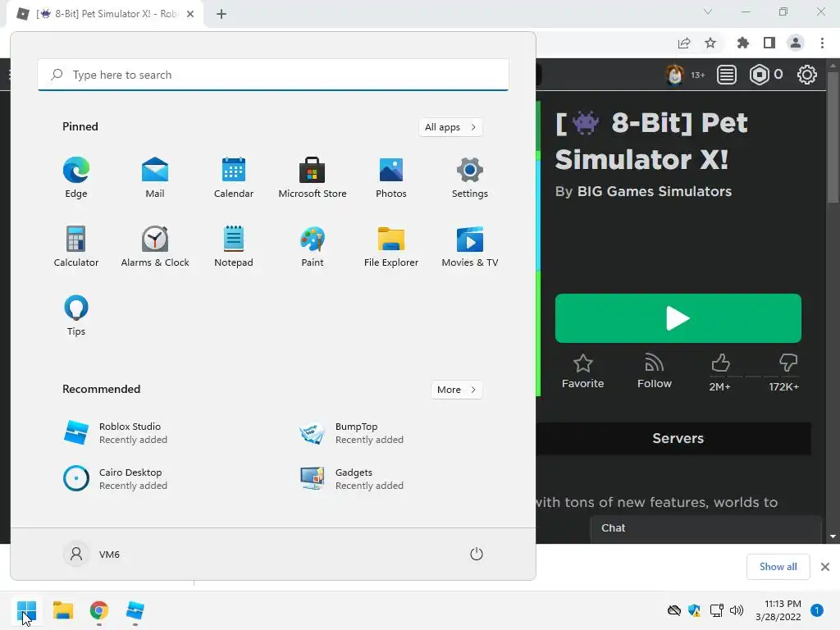Open the Calendar app
Screen dimensions: 840x630
(x=234, y=178)
